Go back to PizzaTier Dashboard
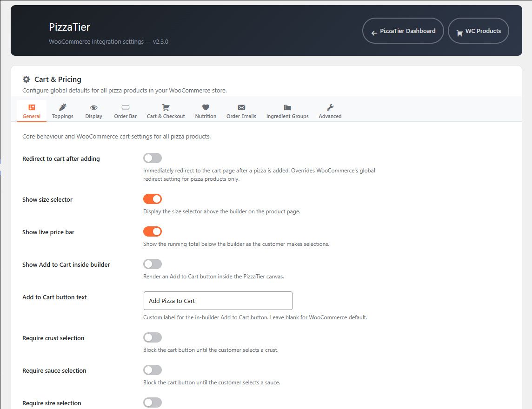The width and height of the screenshot is (532, 409). tap(403, 31)
